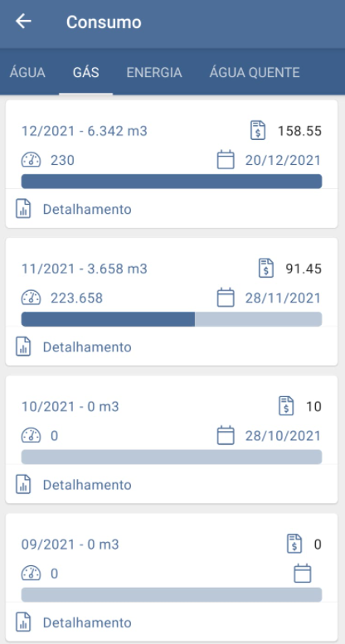Click the invoice icon beside 91.45
Screen dimensions: 345x644
[266, 269]
